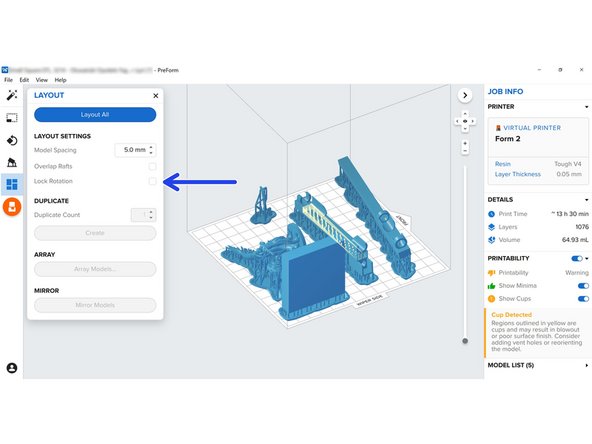Close the Layout panel
The image size is (592, 444).
[156, 96]
